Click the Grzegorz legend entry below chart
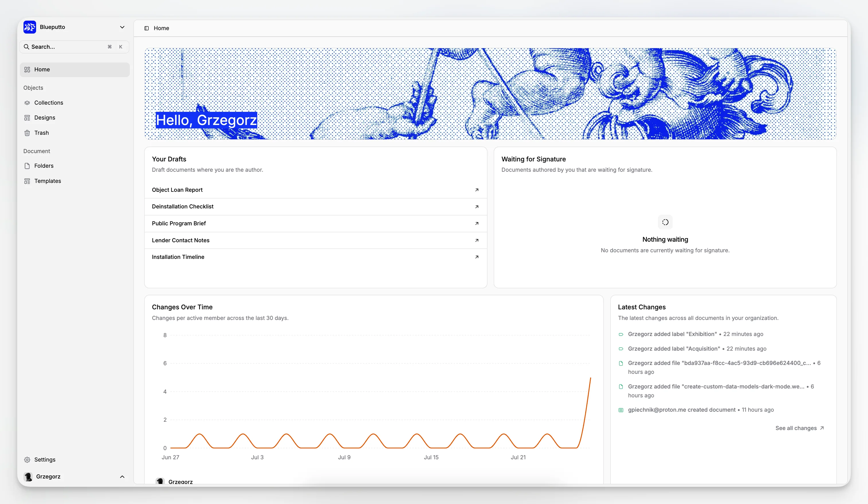 click(x=174, y=481)
